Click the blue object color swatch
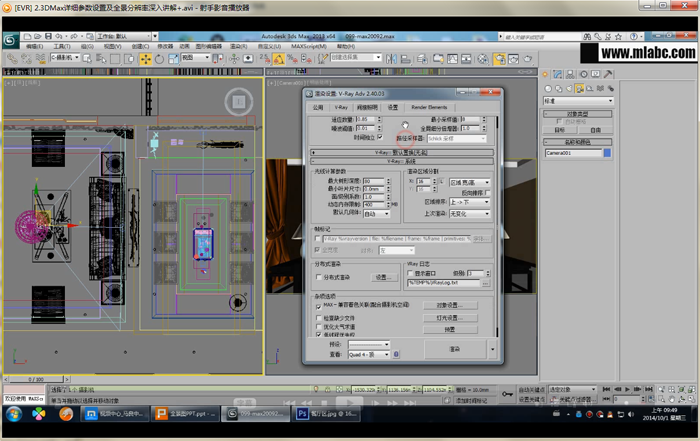 click(606, 153)
